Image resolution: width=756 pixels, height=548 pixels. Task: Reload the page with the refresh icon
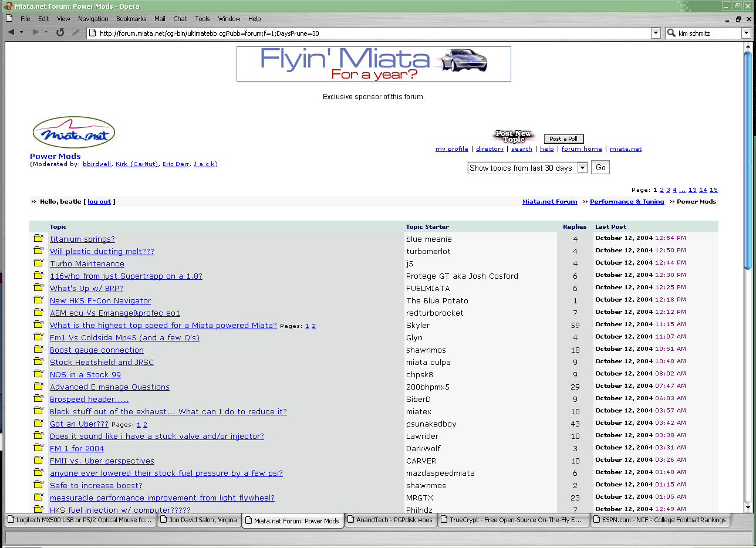(x=60, y=32)
